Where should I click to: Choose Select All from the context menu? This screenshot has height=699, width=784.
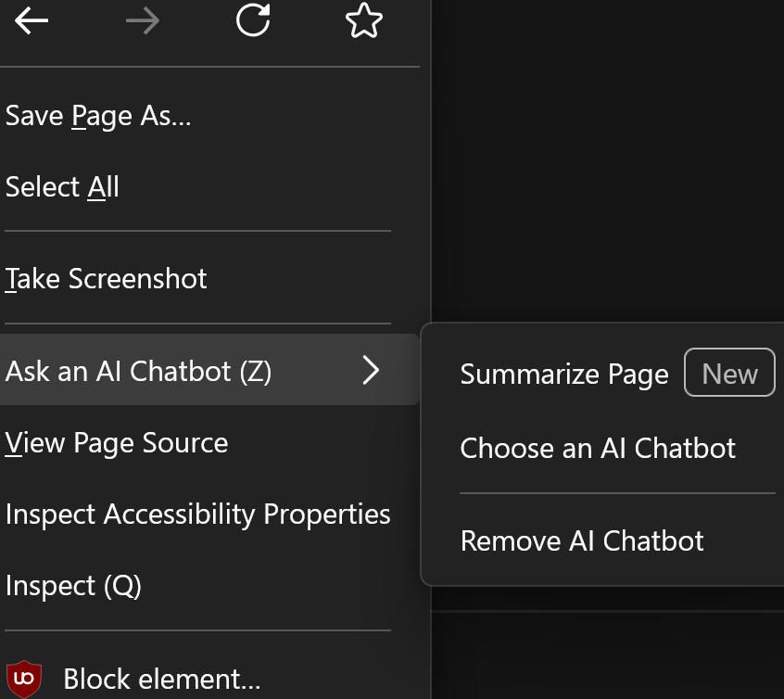[x=62, y=186]
